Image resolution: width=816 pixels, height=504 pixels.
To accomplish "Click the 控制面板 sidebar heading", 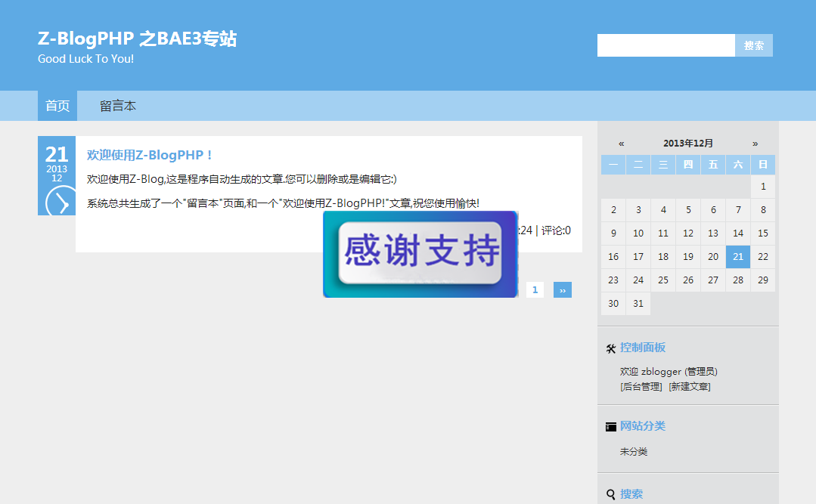I will tap(643, 348).
